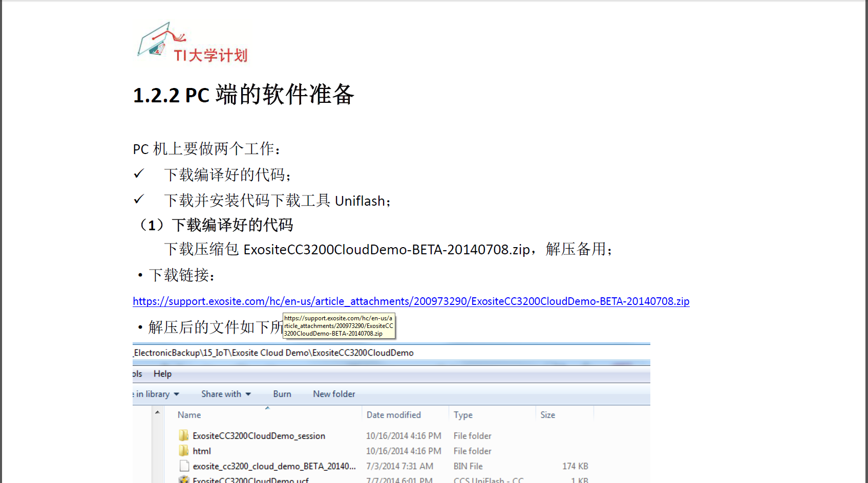Click the exosite_cc3200_cloud_demo_BETA BIN file icon
The height and width of the screenshot is (483, 868).
tap(184, 466)
